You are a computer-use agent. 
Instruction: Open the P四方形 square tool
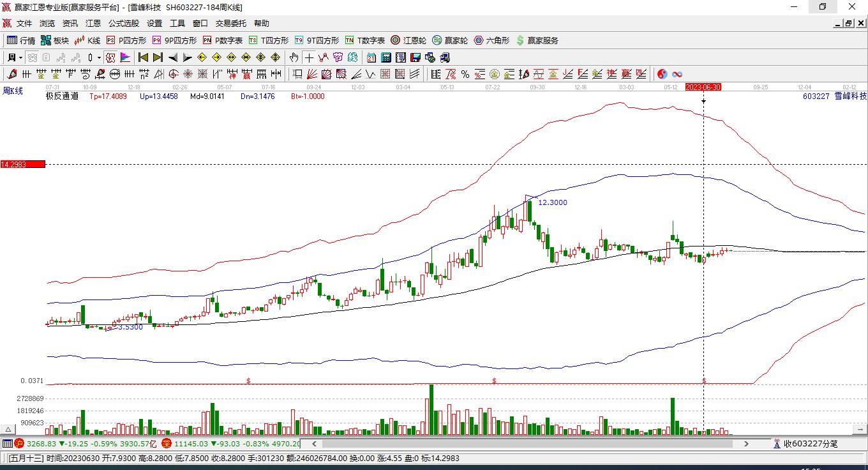click(126, 40)
